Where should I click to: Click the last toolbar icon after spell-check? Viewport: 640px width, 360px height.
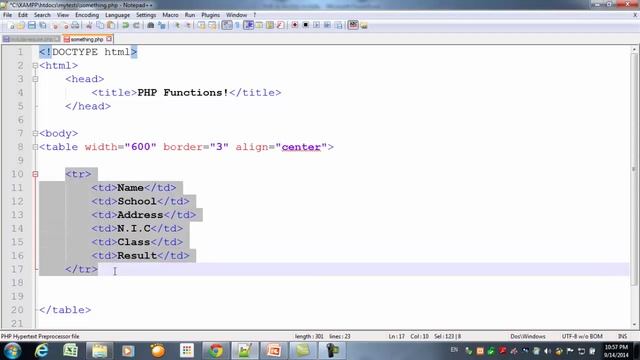pyautogui.click(x=364, y=25)
